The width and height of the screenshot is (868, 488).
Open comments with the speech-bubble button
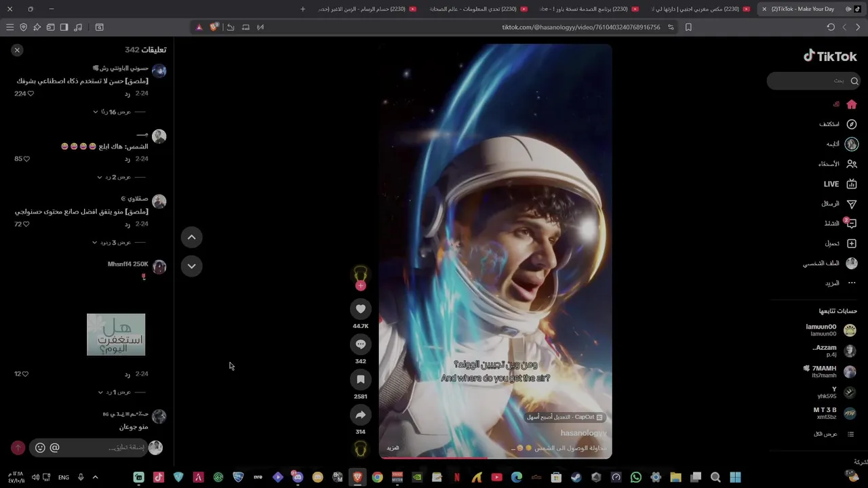[361, 344]
